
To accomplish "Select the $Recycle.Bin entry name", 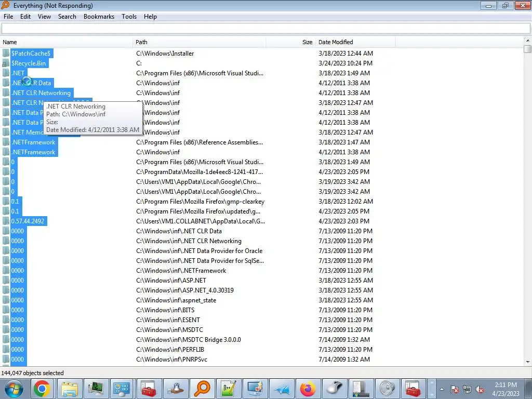I will 29,63.
